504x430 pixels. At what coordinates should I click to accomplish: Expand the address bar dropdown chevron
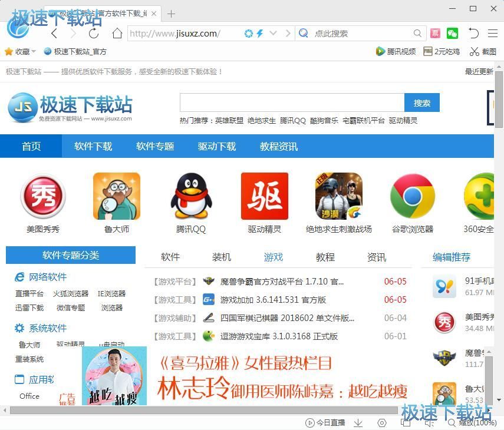click(273, 33)
